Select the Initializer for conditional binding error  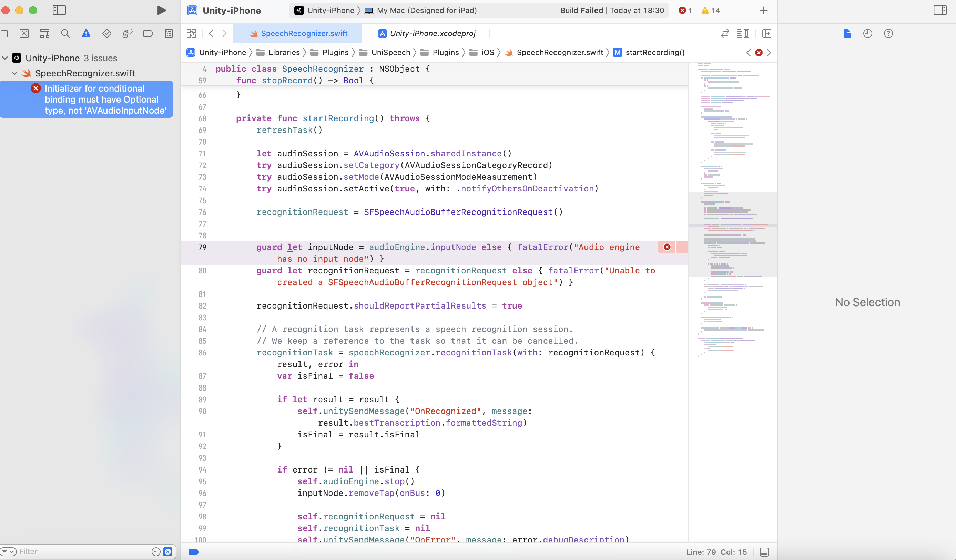tap(87, 99)
